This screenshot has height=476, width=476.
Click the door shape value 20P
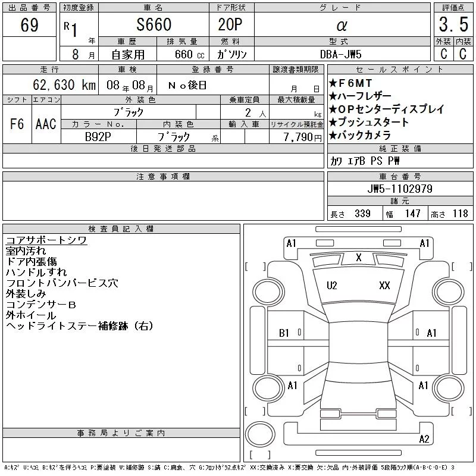click(230, 24)
